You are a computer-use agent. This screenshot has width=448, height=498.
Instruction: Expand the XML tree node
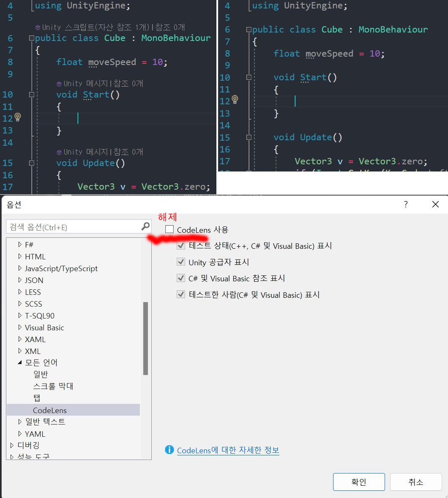click(x=20, y=351)
